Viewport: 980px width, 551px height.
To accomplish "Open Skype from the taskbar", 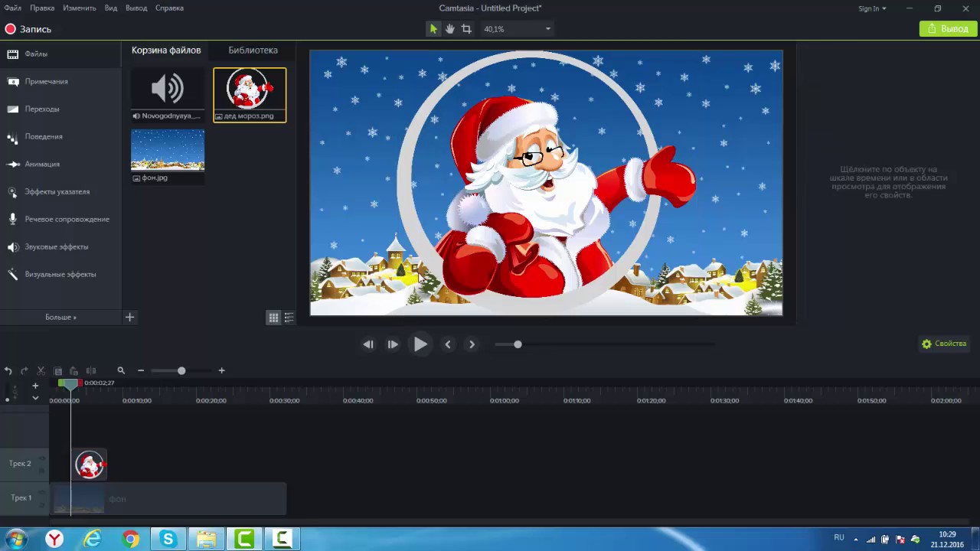I will click(168, 540).
